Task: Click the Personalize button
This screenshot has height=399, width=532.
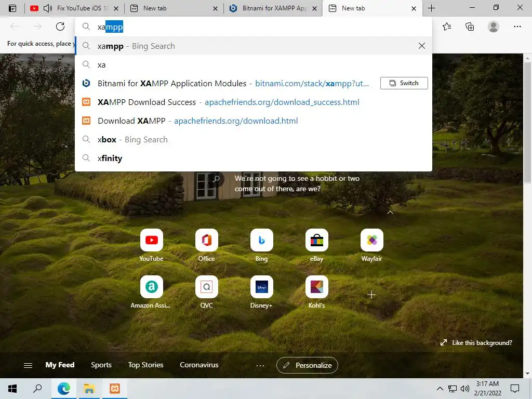Action: [x=307, y=365]
